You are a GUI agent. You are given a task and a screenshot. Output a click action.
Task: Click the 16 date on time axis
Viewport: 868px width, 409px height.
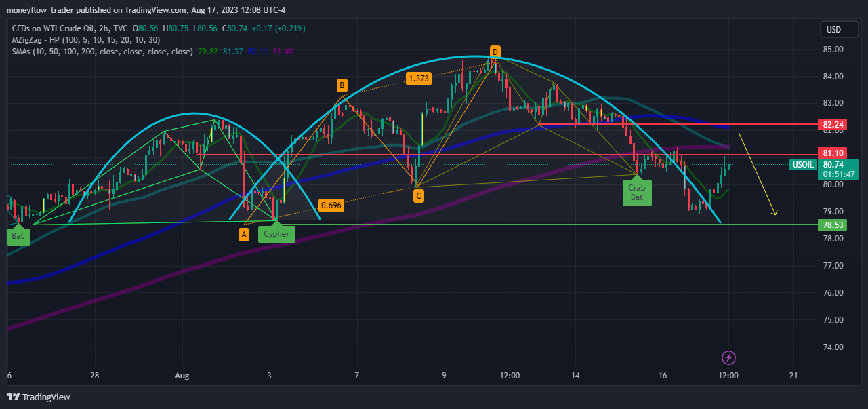(x=663, y=376)
